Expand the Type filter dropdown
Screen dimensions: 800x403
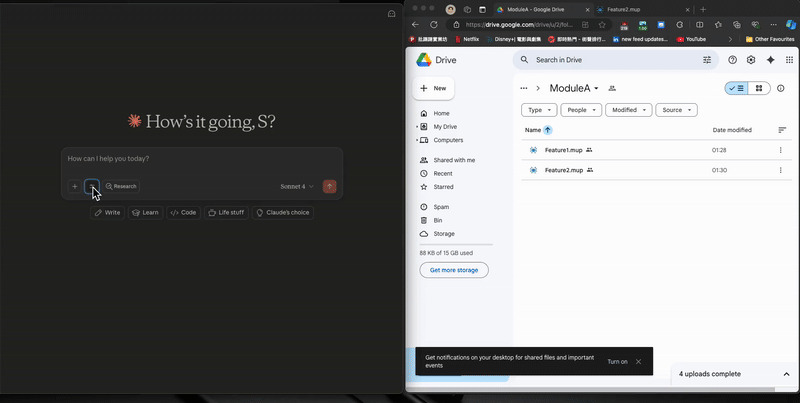tap(539, 110)
